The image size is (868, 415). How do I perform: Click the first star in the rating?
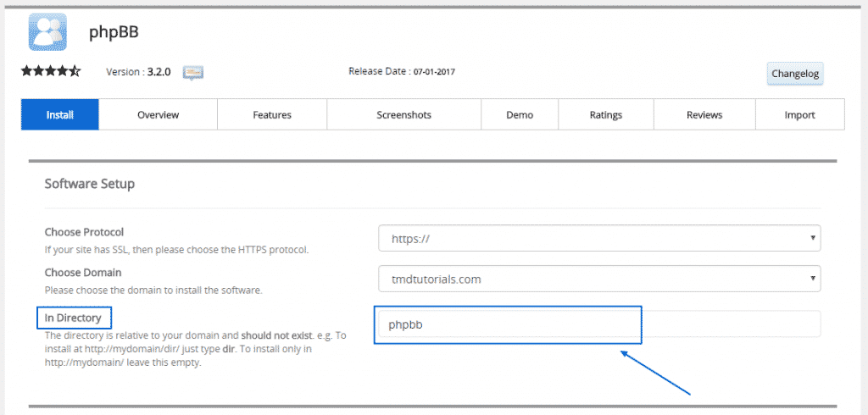coord(27,71)
